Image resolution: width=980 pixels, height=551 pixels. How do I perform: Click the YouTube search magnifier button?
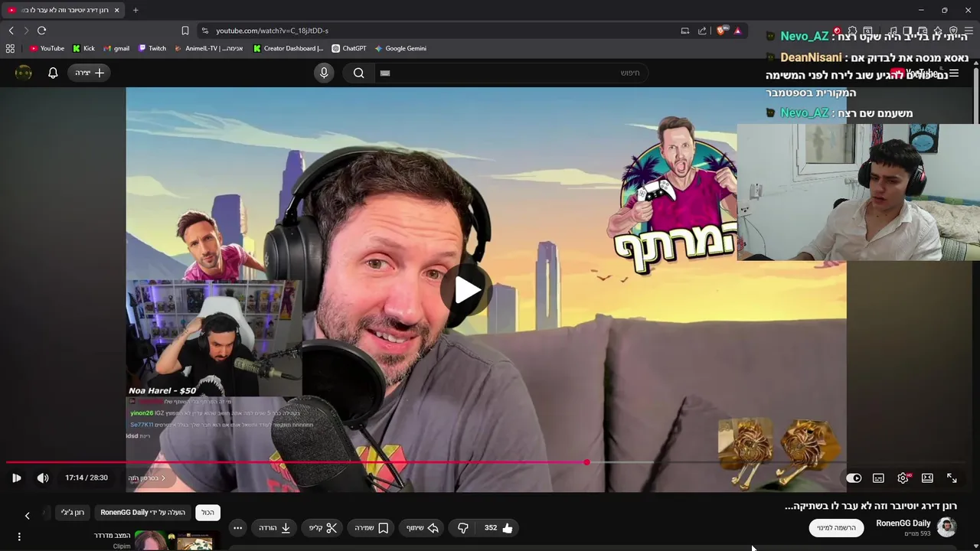tap(358, 73)
